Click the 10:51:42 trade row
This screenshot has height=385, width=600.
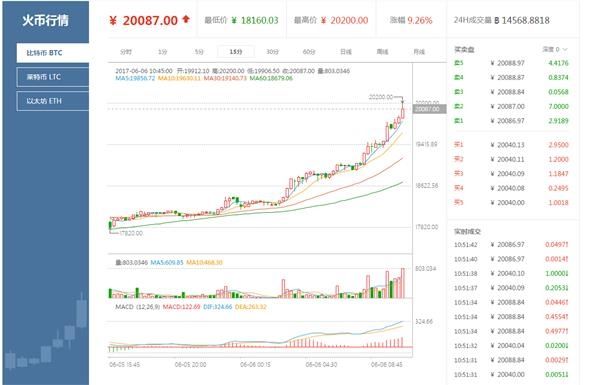511,245
